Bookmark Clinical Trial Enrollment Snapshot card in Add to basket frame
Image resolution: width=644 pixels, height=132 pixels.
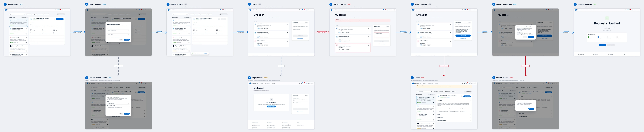(26, 20)
